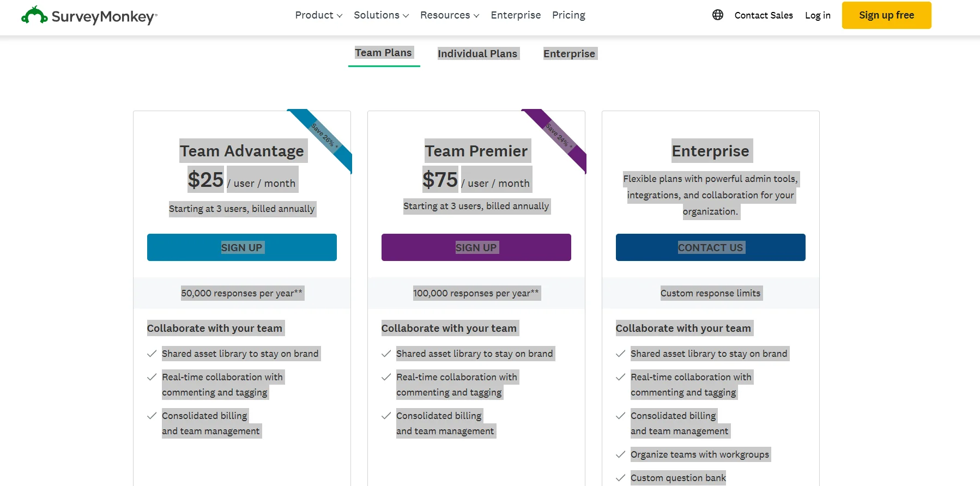This screenshot has height=486, width=980.
Task: Select the Team Plans tab
Action: coord(384,53)
